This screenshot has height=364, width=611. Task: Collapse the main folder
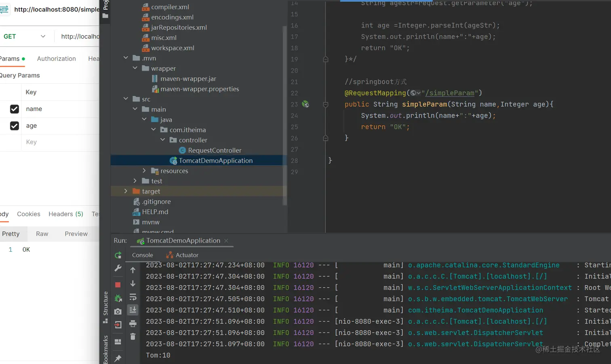point(135,109)
